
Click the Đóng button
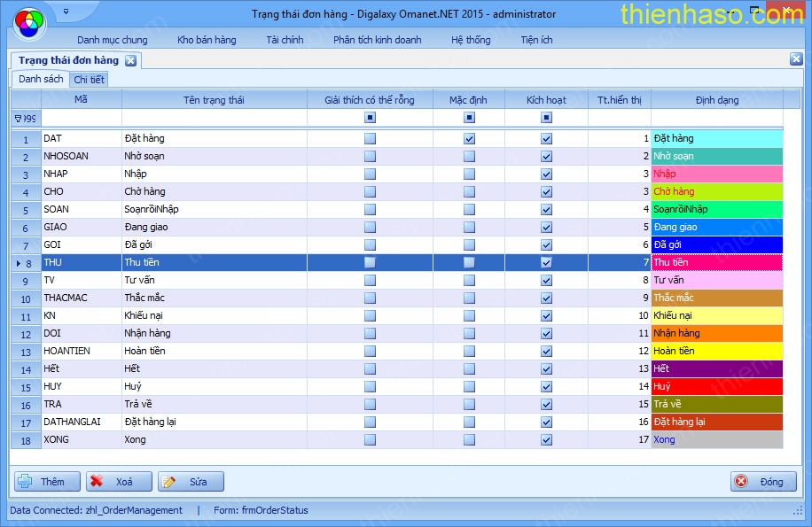[x=763, y=482]
